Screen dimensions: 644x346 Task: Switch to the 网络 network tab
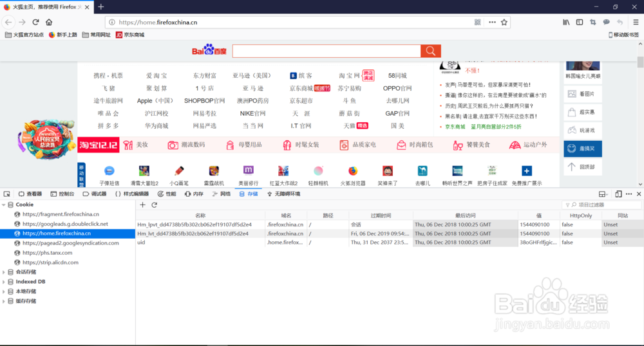(222, 194)
